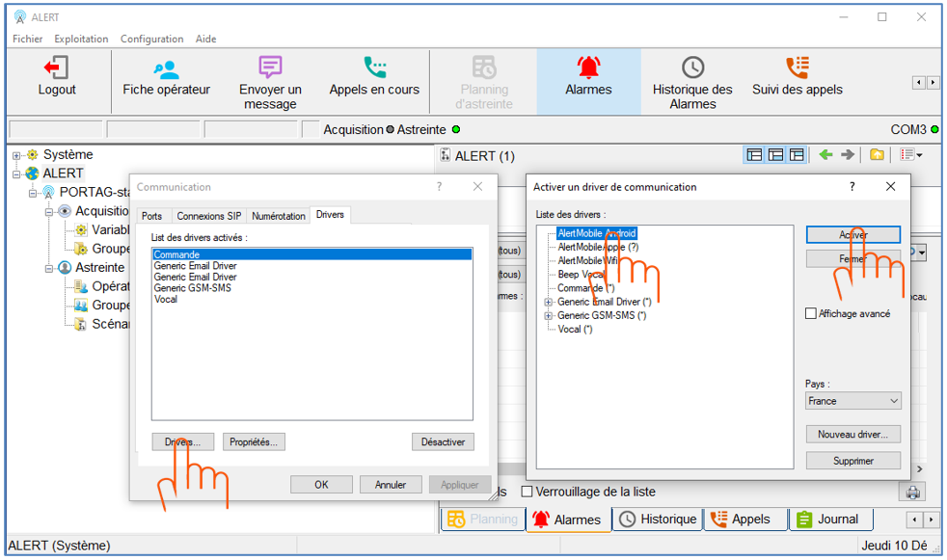Expand the Système tree node
The image size is (947, 560).
click(16, 155)
